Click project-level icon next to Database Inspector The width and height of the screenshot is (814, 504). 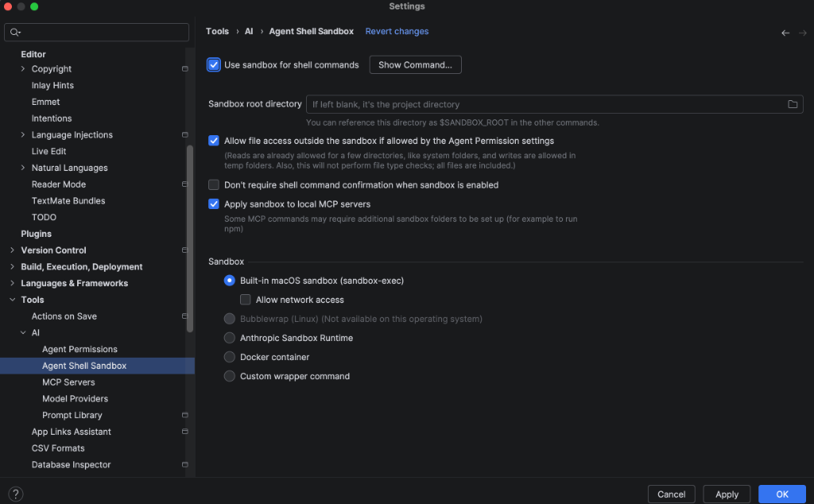tap(184, 464)
